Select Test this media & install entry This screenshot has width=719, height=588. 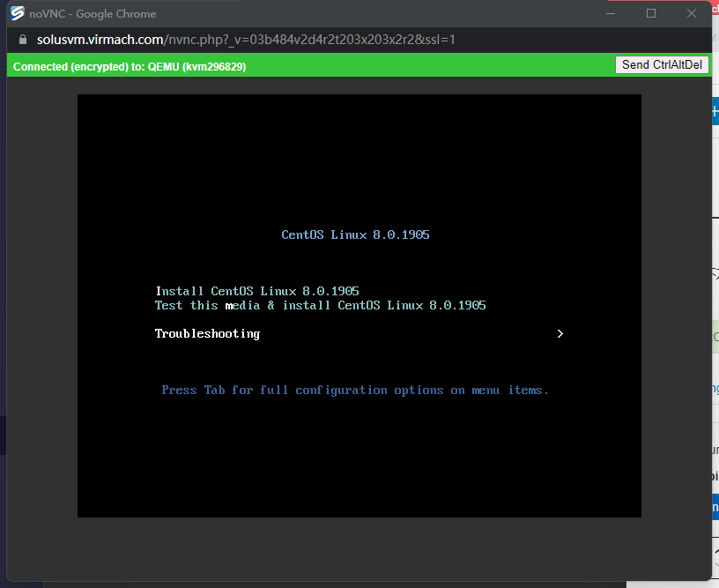320,306
